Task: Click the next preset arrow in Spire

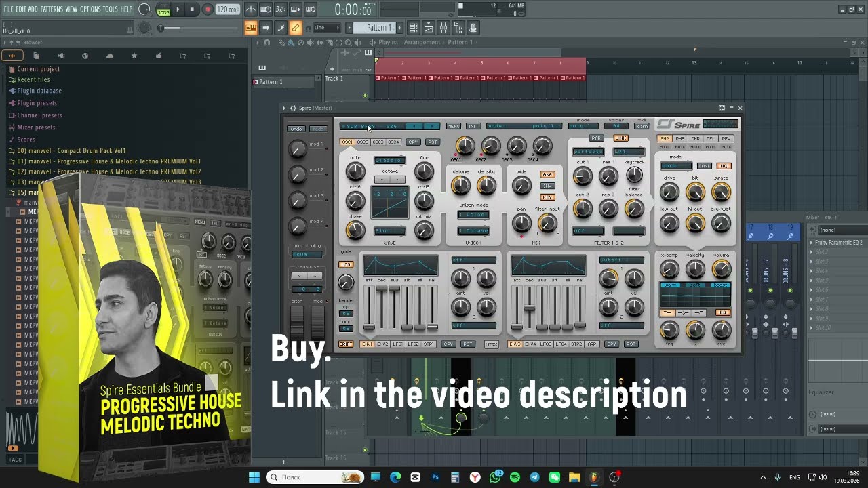Action: pyautogui.click(x=432, y=126)
